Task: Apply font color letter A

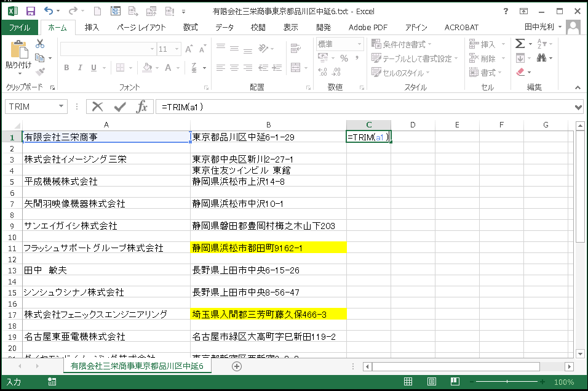Action: click(x=168, y=68)
